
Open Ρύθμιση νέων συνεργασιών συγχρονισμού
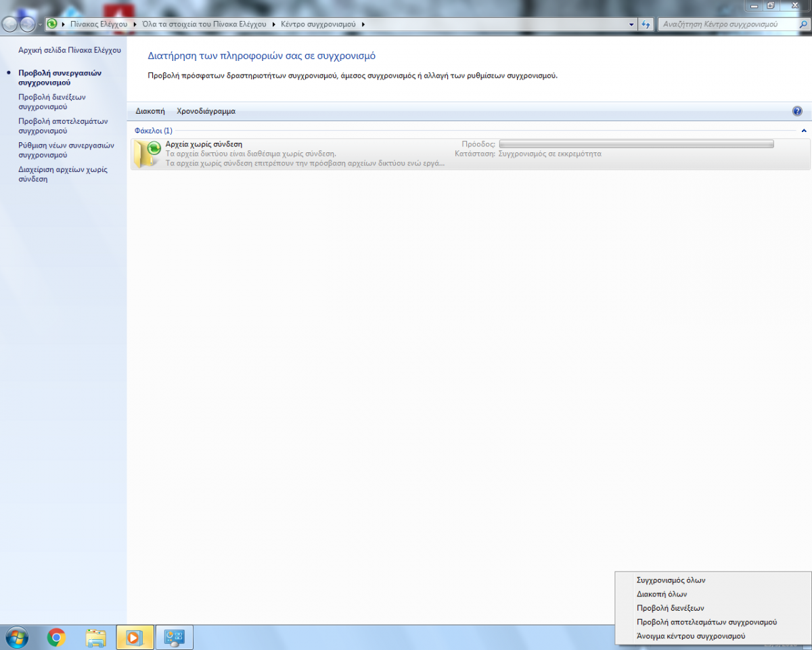pos(66,150)
